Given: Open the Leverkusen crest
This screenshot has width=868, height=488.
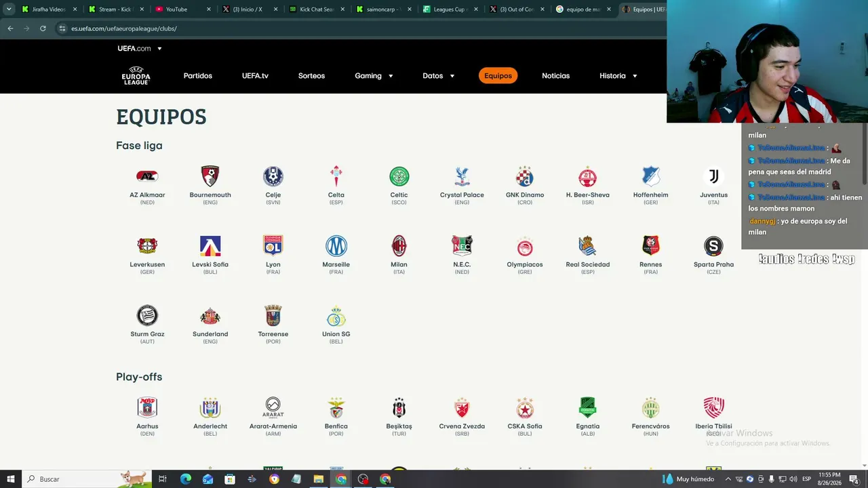Looking at the screenshot, I should click(147, 246).
